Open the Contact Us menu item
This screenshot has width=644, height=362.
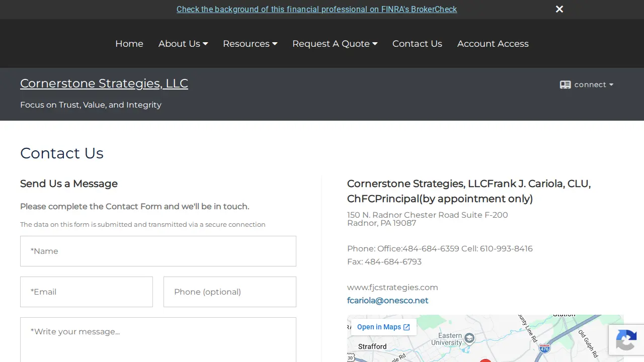click(417, 44)
